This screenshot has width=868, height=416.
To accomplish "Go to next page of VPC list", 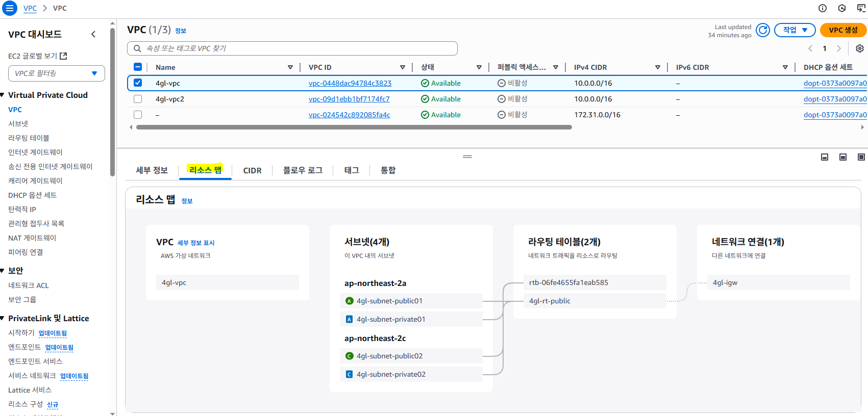I will tap(839, 48).
